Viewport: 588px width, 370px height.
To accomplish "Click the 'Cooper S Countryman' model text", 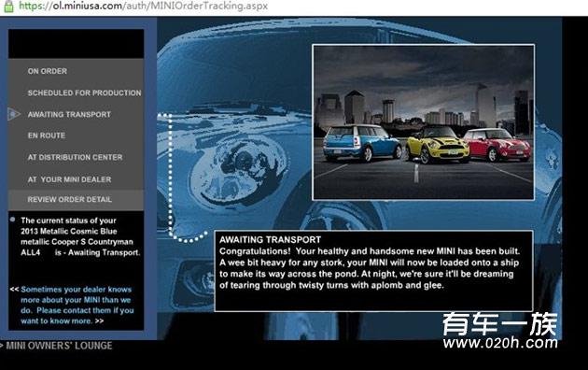I will coord(91,242).
